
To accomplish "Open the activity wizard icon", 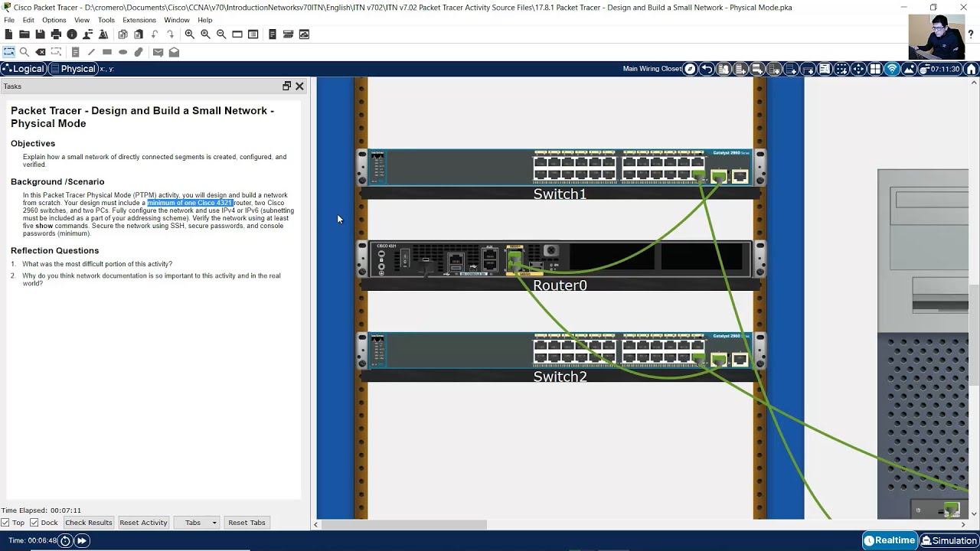I will point(103,34).
